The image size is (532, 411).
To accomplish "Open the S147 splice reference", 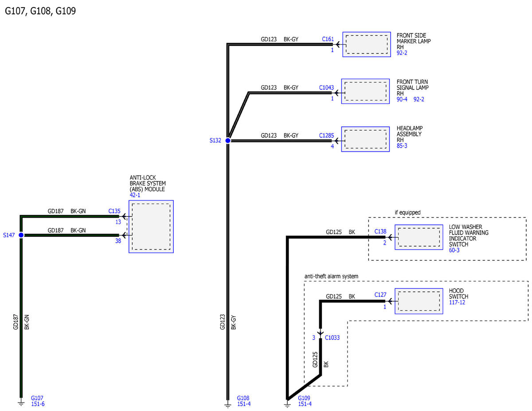I will (8, 235).
